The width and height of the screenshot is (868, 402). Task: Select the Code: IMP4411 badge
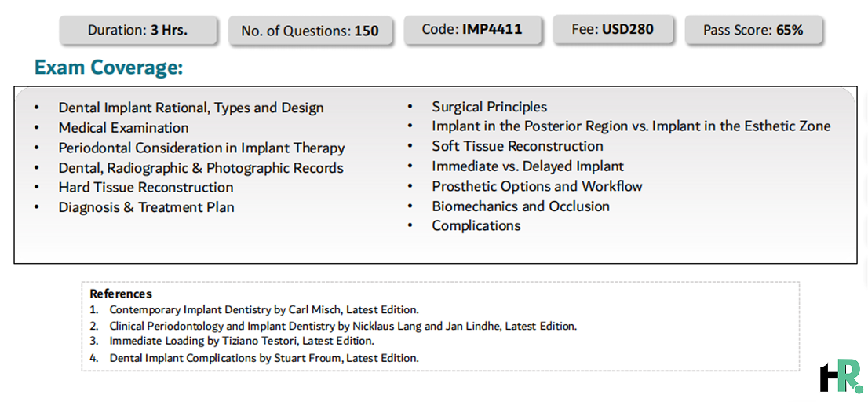(472, 29)
